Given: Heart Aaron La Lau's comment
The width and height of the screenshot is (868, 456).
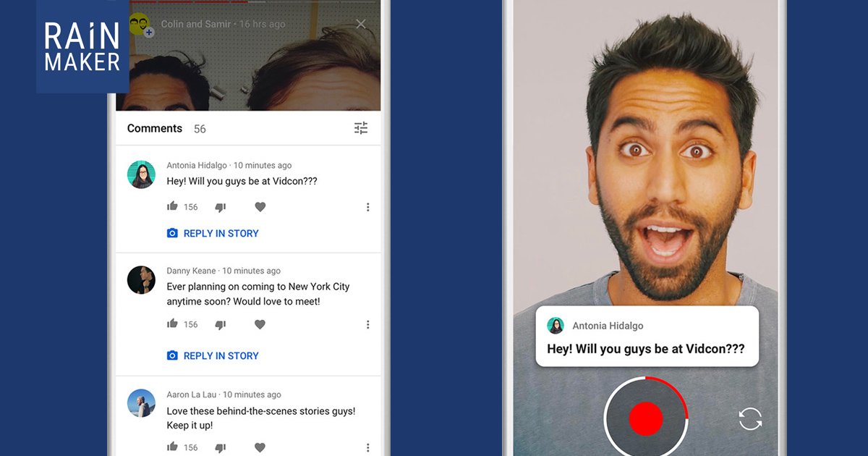Looking at the screenshot, I should (x=260, y=447).
